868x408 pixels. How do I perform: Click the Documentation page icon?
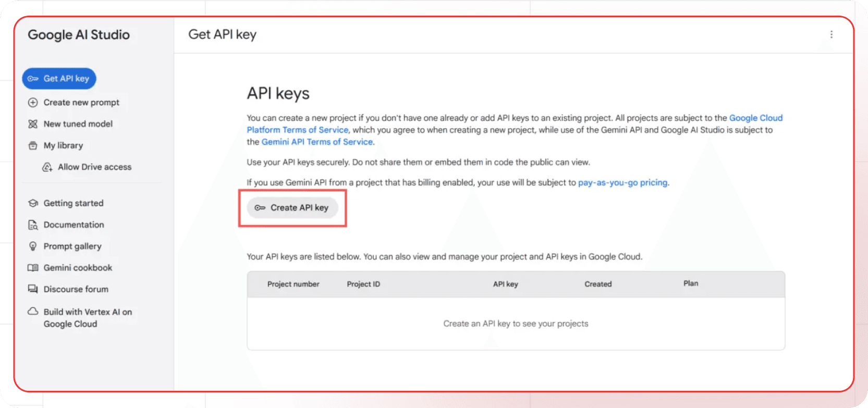point(33,225)
